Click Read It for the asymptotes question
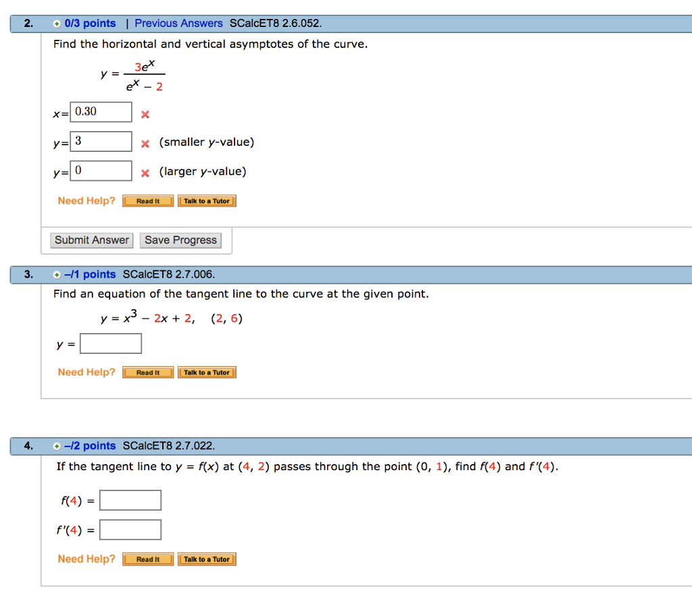 coord(147,201)
